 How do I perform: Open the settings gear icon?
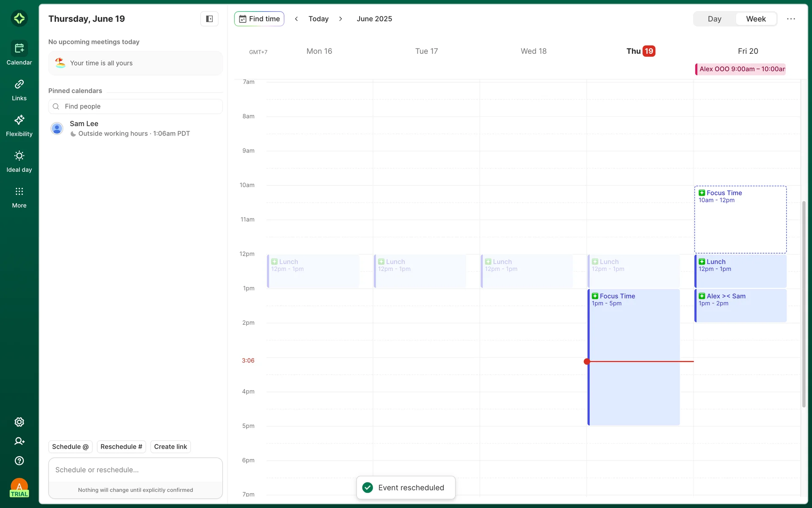point(19,422)
